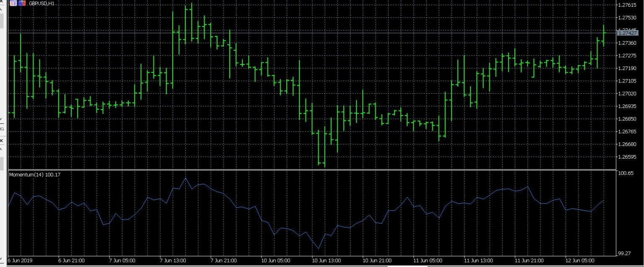Click the 7 Jun 13:00 time label
The width and height of the screenshot is (644, 267).
(x=173, y=260)
